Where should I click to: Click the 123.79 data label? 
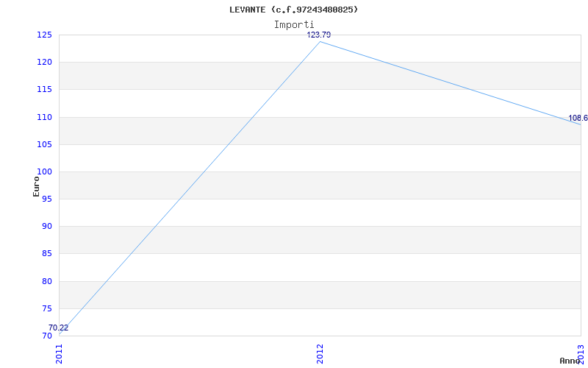[x=319, y=35]
